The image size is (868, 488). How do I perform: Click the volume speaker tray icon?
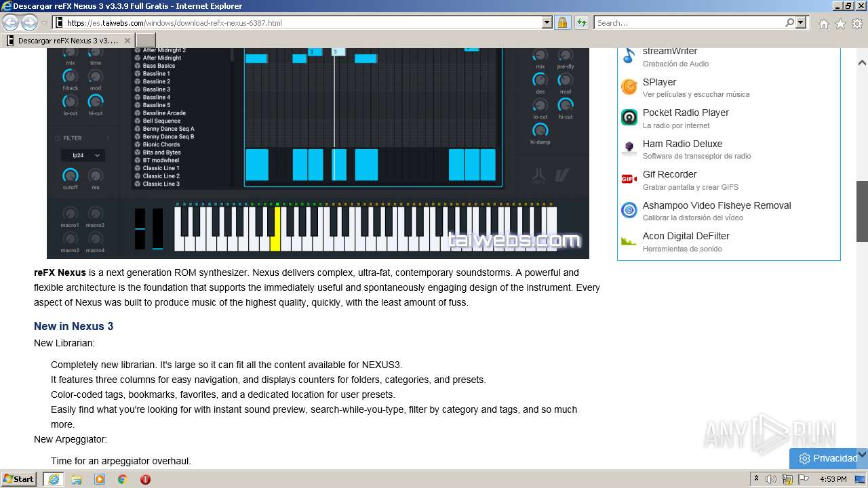point(771,479)
